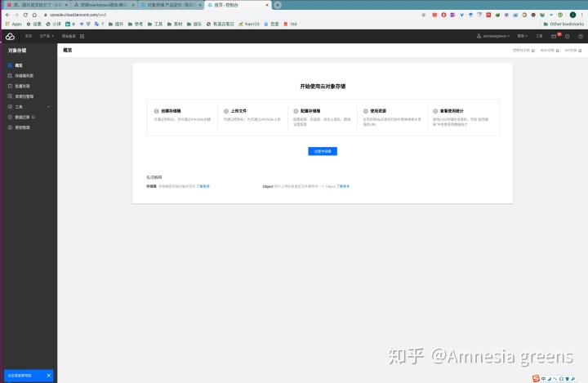This screenshot has width=588, height=383.
Task: Open 了解更多 link after Object definition
Action: coord(343,186)
